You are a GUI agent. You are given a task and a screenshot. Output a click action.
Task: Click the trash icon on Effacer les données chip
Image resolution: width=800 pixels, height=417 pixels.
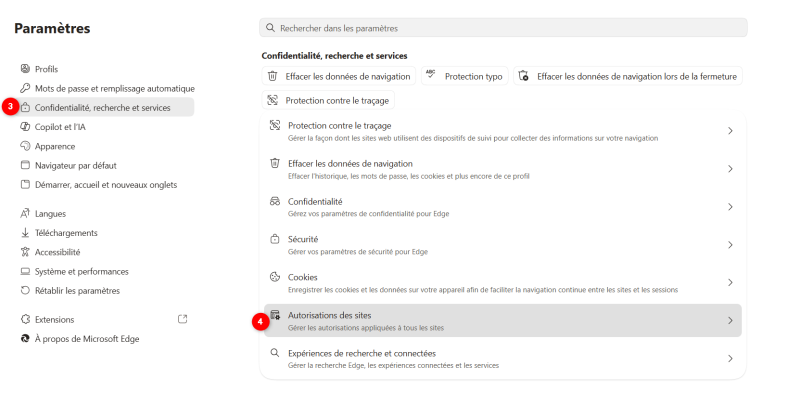pyautogui.click(x=272, y=76)
